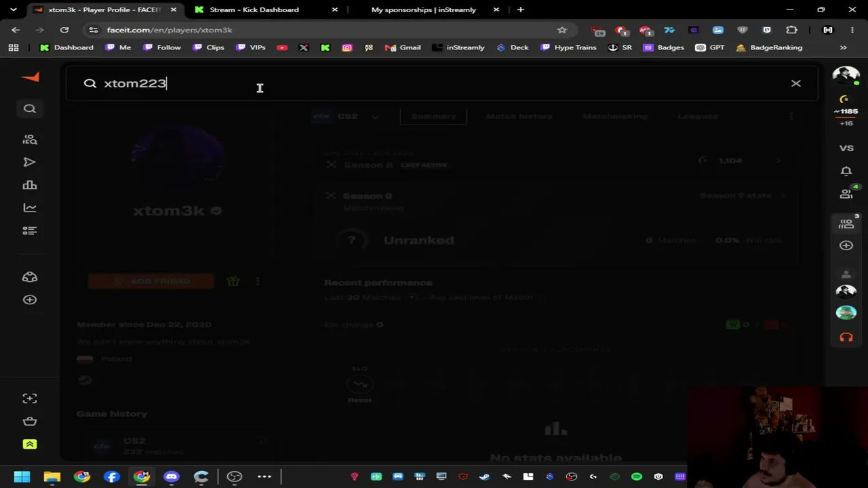Screen dimensions: 868x488
Task: Open the Windows Start menu
Action: click(22, 477)
